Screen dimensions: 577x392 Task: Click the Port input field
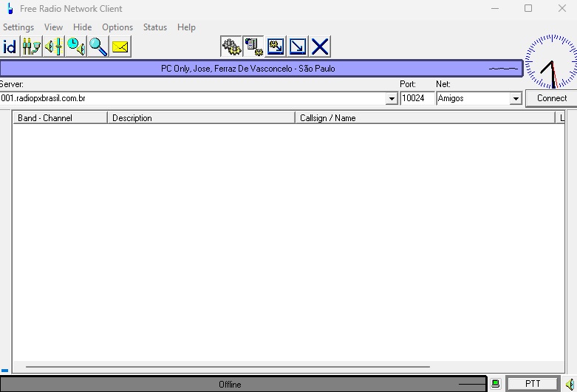pyautogui.click(x=417, y=98)
